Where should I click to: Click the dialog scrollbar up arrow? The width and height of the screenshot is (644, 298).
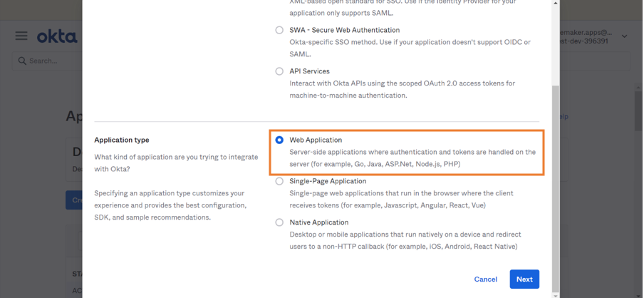pos(556,4)
